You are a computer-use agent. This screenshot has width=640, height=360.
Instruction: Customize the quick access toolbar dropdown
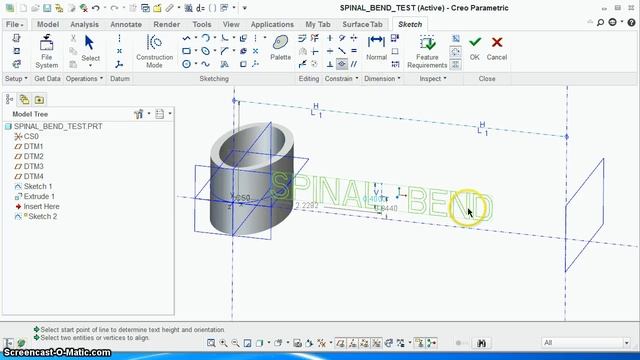[244, 8]
